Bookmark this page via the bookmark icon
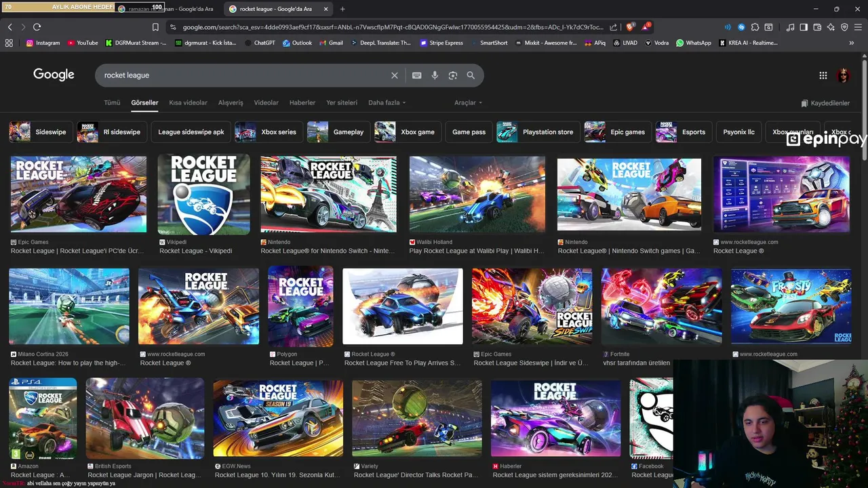Image resolution: width=868 pixels, height=488 pixels. point(155,27)
